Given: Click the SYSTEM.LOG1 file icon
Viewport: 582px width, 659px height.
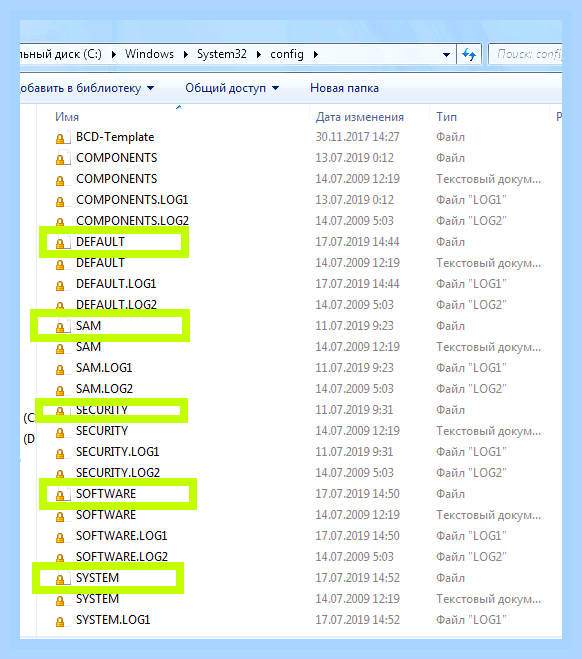Looking at the screenshot, I should pos(61,621).
